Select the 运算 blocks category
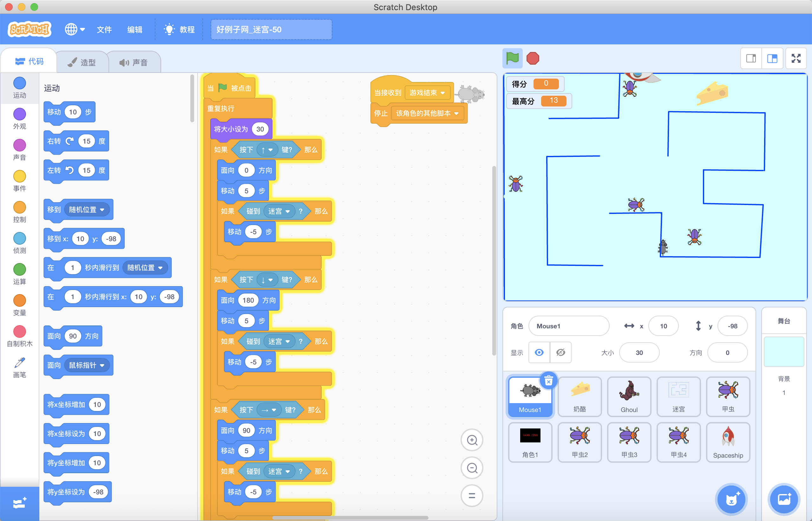The image size is (812, 521). click(19, 274)
